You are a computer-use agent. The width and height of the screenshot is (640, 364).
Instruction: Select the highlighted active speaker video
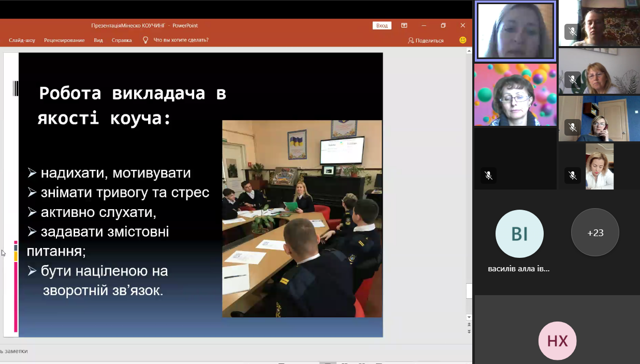pos(515,31)
